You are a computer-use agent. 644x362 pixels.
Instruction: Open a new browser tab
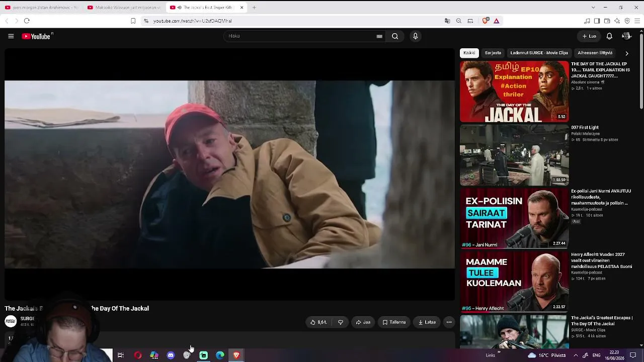click(254, 8)
